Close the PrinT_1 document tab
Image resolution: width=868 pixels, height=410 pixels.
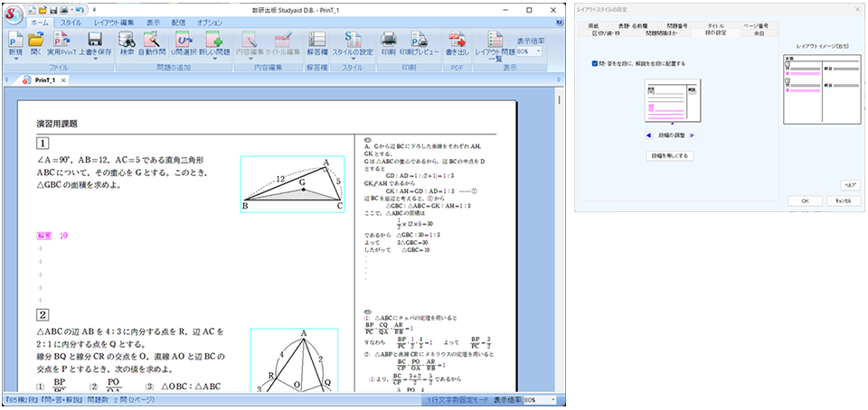click(x=63, y=80)
